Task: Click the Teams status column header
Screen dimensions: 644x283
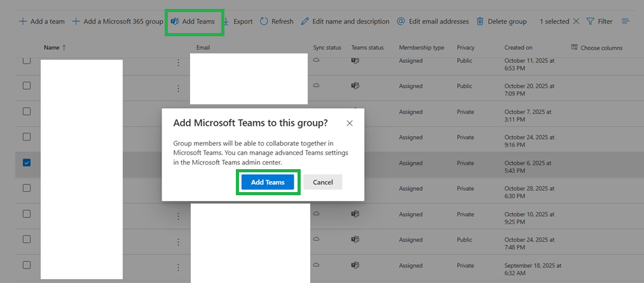Action: [367, 48]
